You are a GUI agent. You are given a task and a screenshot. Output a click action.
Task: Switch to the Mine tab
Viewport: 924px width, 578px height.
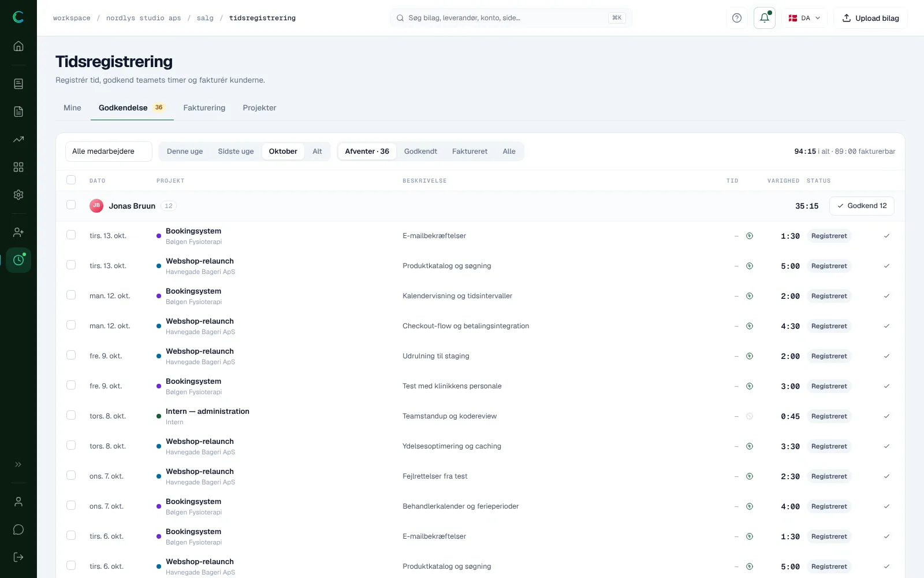pos(72,108)
